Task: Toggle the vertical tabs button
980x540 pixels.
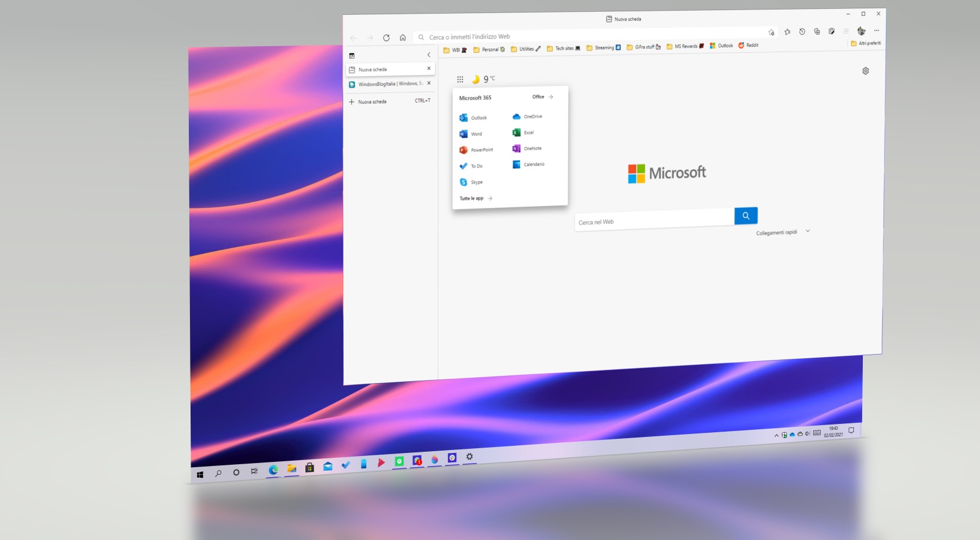Action: [352, 56]
